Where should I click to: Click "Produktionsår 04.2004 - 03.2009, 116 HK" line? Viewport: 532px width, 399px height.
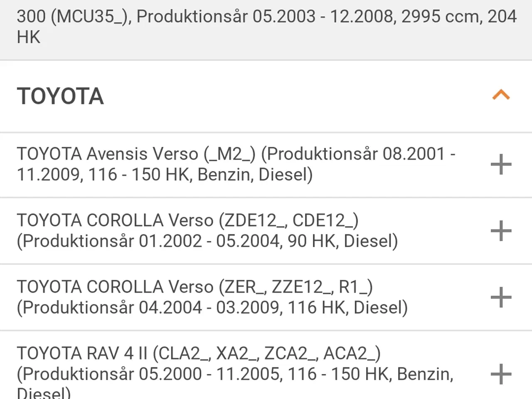point(212,308)
